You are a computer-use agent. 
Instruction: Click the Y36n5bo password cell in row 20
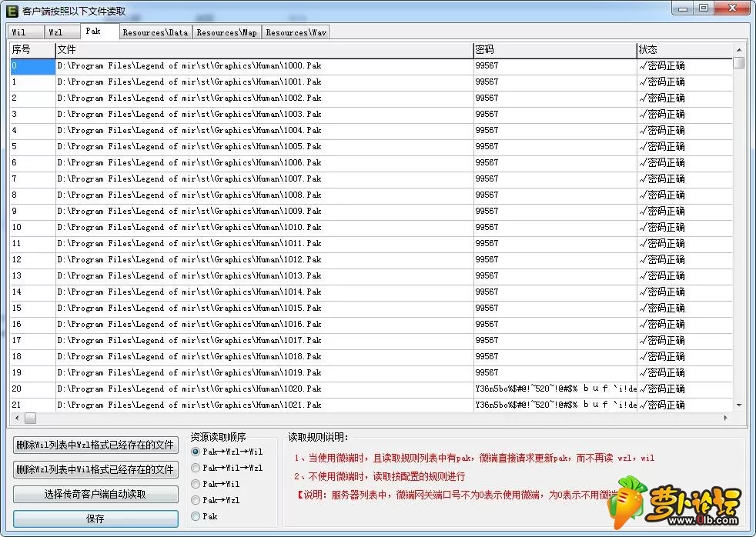coord(555,389)
